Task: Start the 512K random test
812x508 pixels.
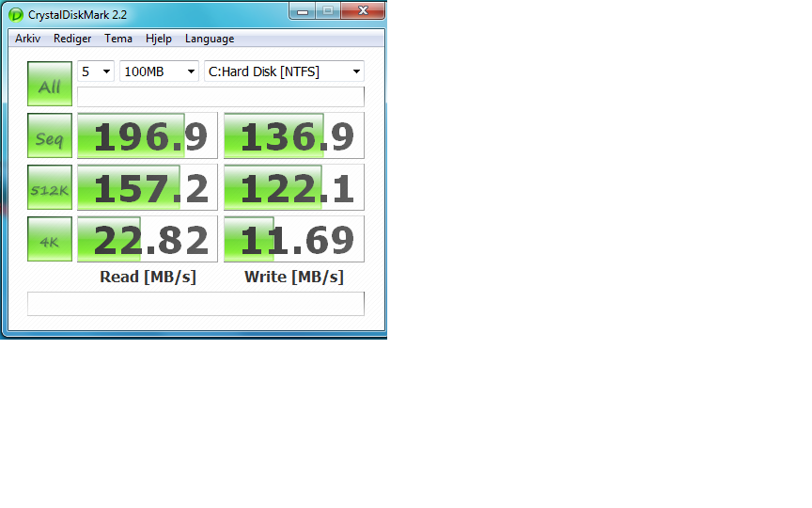Action: coord(50,187)
